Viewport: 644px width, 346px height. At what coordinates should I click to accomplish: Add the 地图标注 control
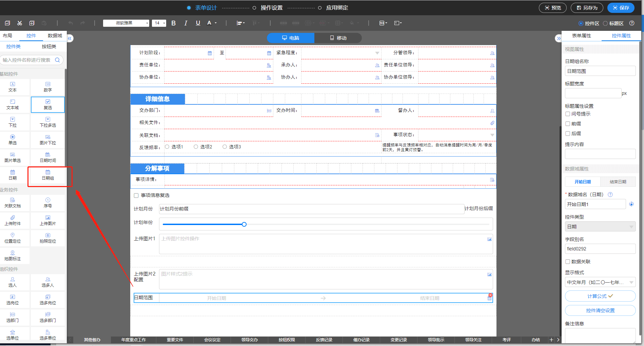(x=13, y=256)
